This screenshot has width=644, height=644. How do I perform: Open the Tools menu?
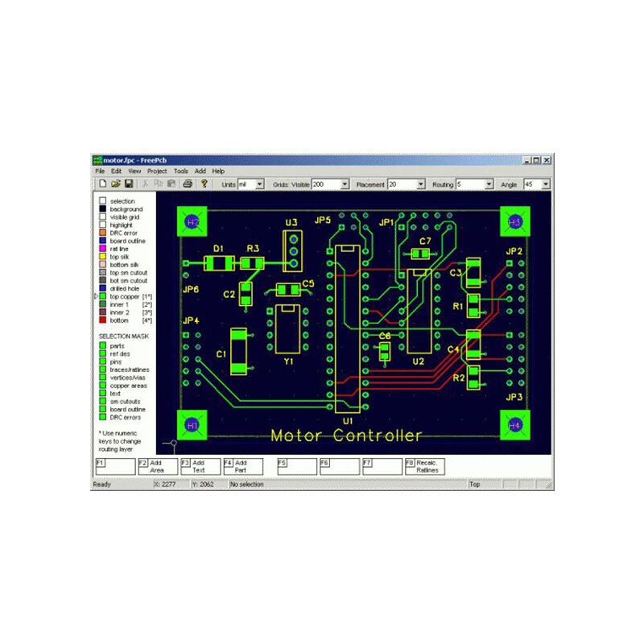(180, 171)
